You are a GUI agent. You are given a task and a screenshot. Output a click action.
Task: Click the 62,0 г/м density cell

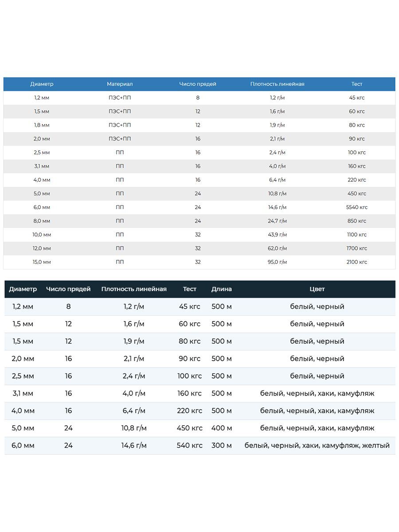(277, 248)
